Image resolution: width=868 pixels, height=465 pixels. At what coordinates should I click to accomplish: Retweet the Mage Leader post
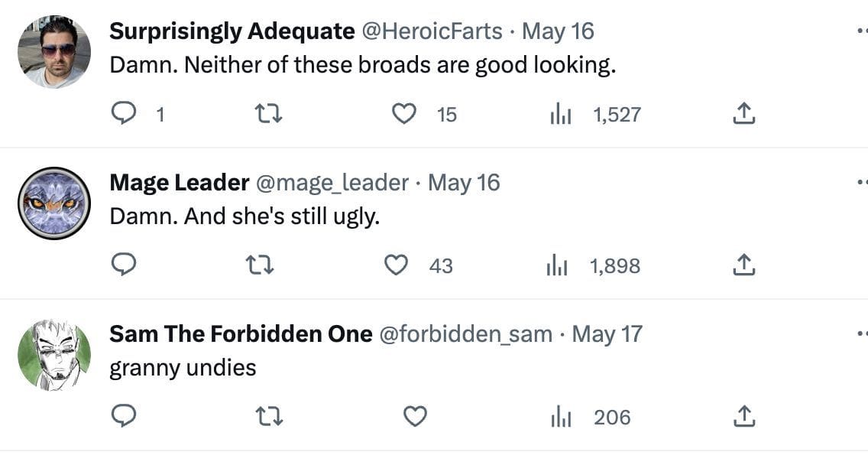pos(260,265)
